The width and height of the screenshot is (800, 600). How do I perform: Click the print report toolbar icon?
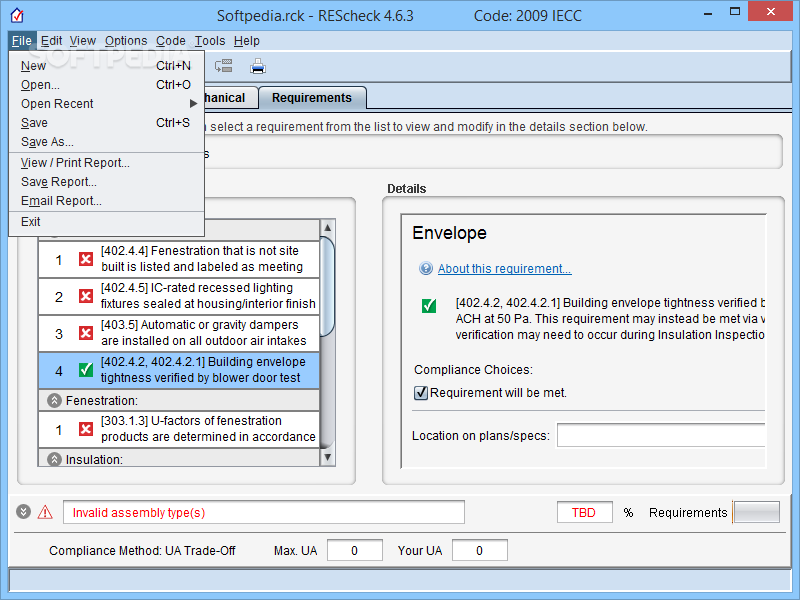[x=258, y=66]
